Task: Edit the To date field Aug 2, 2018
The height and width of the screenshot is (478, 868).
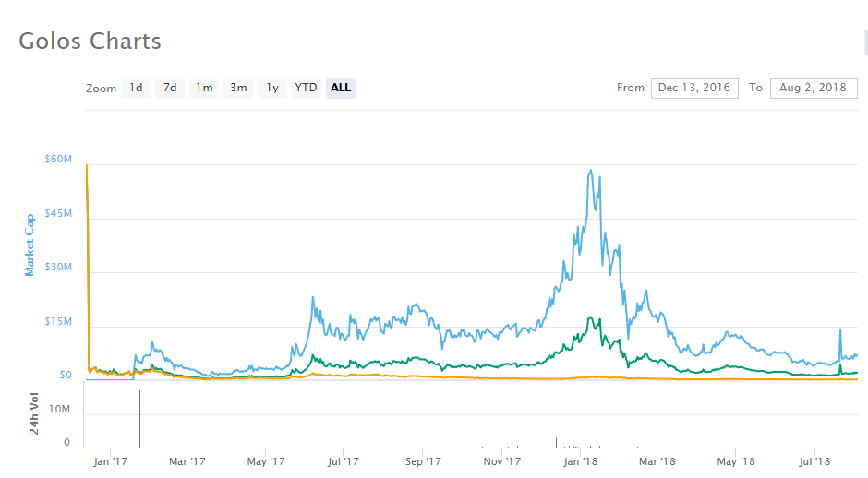Action: [x=814, y=88]
